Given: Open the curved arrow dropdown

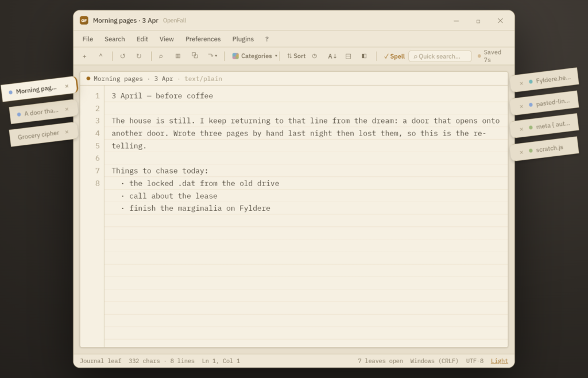Looking at the screenshot, I should point(212,56).
